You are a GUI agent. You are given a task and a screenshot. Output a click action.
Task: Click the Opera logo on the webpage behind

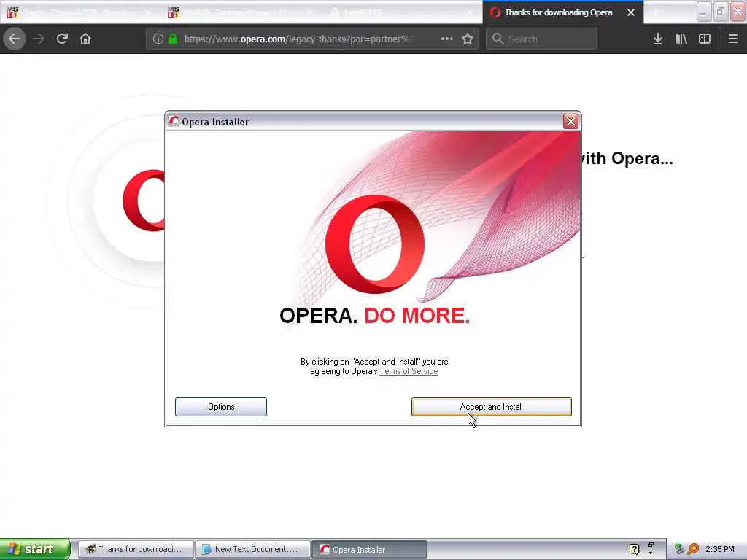(x=144, y=201)
